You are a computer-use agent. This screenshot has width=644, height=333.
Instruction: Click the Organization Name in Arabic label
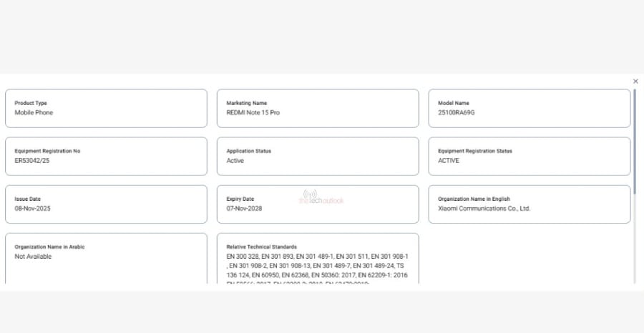point(49,247)
